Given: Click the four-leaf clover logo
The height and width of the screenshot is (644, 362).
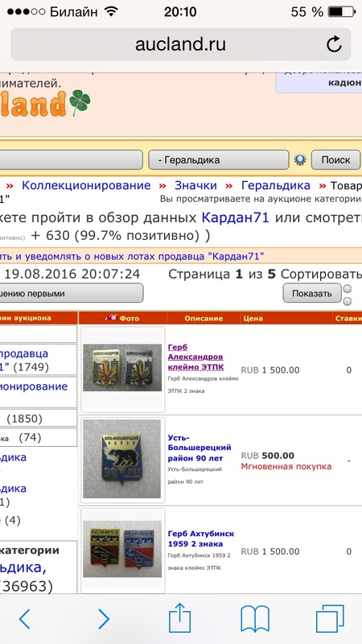Looking at the screenshot, I should pos(80,103).
